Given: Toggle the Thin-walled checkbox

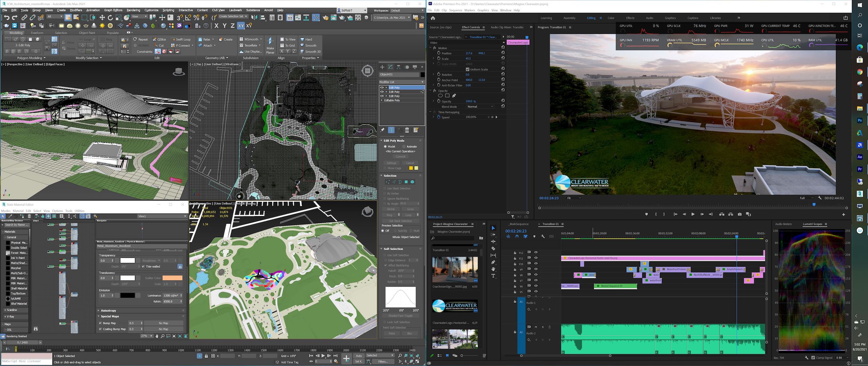Looking at the screenshot, I should click(143, 266).
